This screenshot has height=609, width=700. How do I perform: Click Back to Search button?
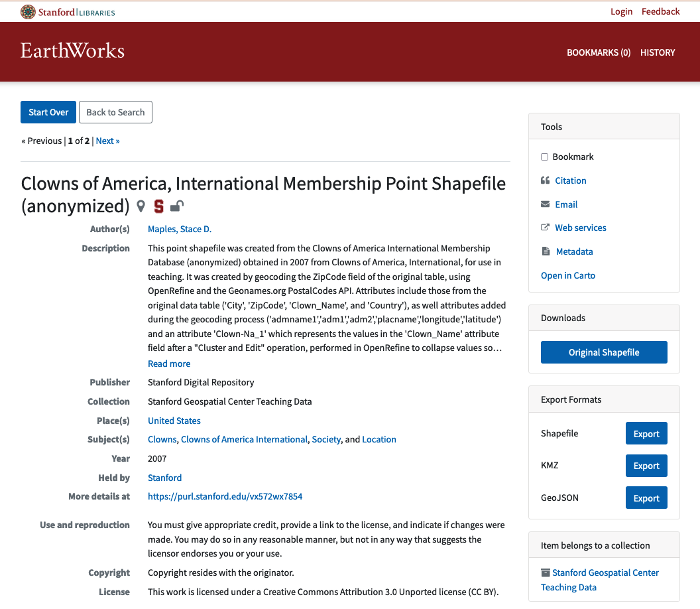click(x=115, y=112)
